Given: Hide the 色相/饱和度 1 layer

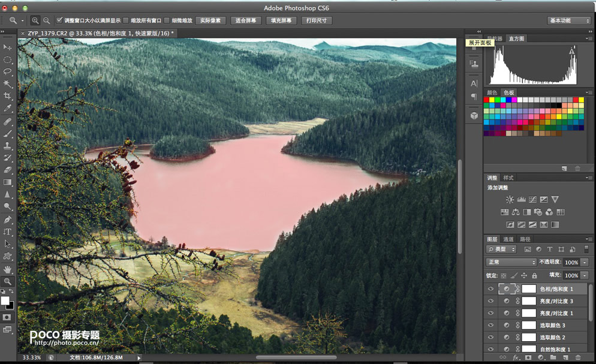Looking at the screenshot, I should coord(490,289).
